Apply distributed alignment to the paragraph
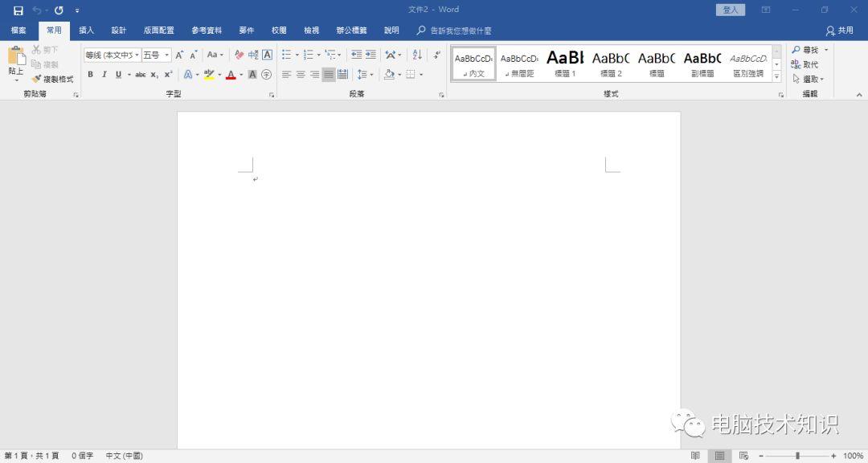This screenshot has height=463, width=868. [342, 74]
